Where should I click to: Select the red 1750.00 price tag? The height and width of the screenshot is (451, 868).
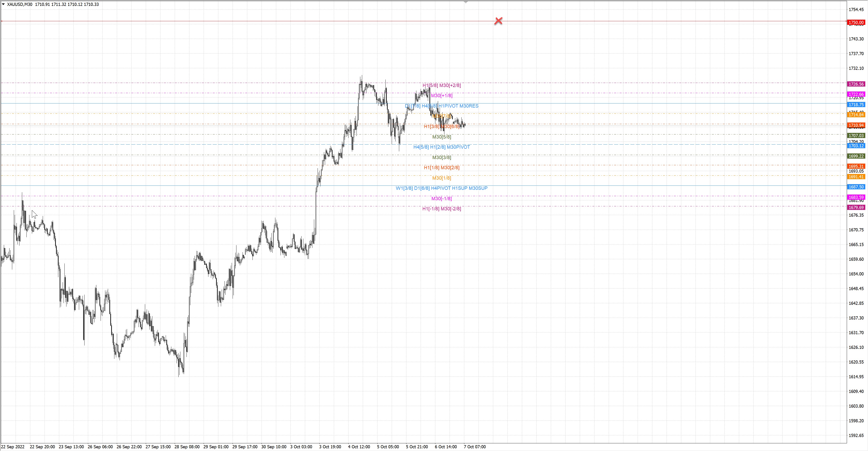856,23
